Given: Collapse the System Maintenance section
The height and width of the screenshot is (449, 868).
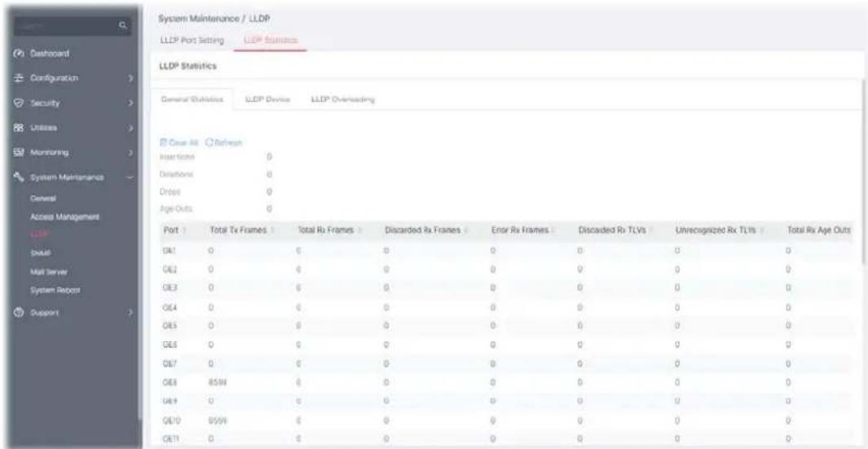Looking at the screenshot, I should click(x=130, y=177).
